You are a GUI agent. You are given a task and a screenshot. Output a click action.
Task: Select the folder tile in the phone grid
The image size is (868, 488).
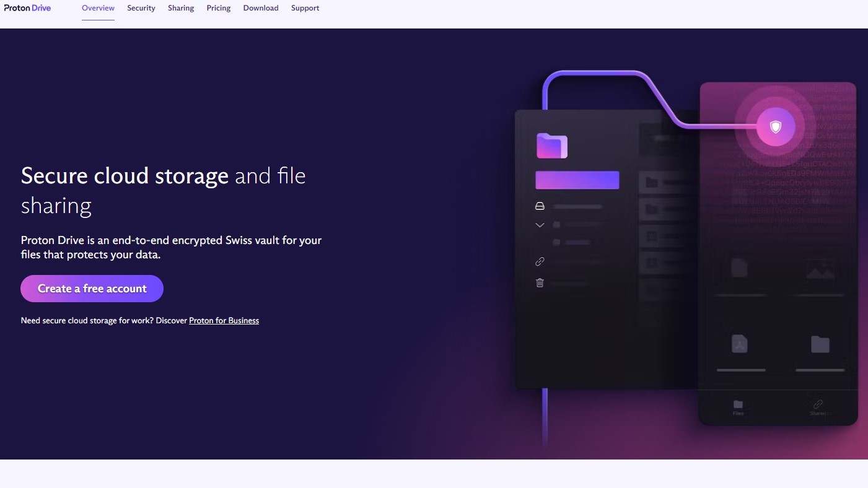click(820, 344)
